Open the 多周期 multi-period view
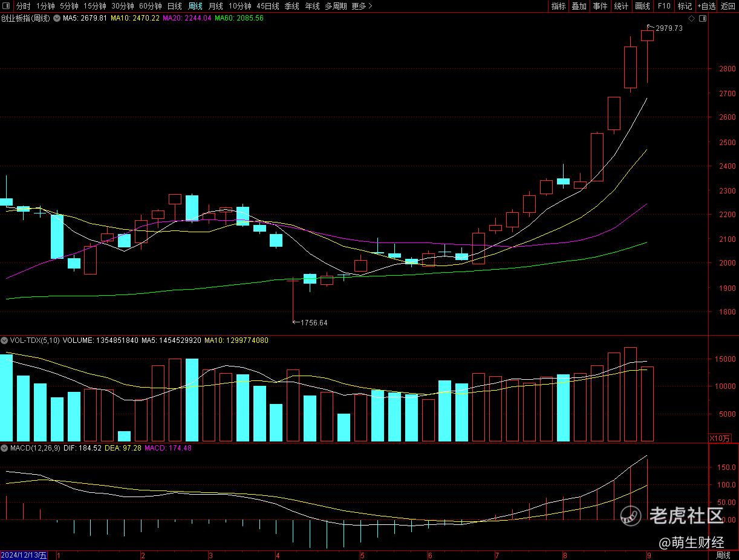 336,6
